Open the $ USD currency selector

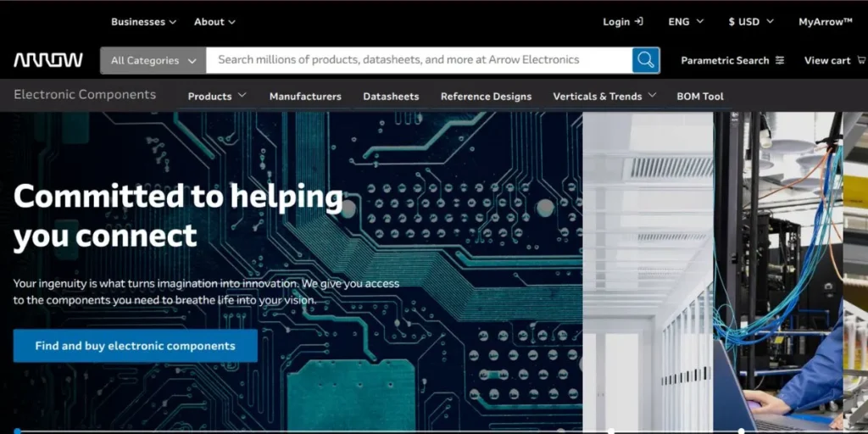[x=751, y=22]
